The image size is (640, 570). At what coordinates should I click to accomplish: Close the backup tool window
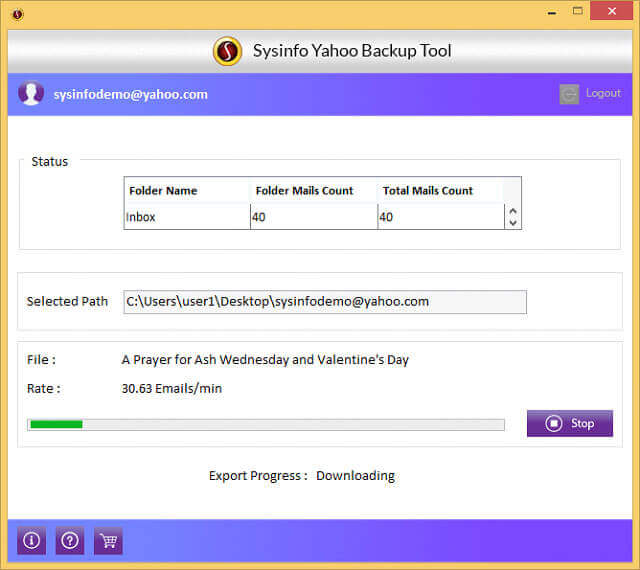(612, 11)
